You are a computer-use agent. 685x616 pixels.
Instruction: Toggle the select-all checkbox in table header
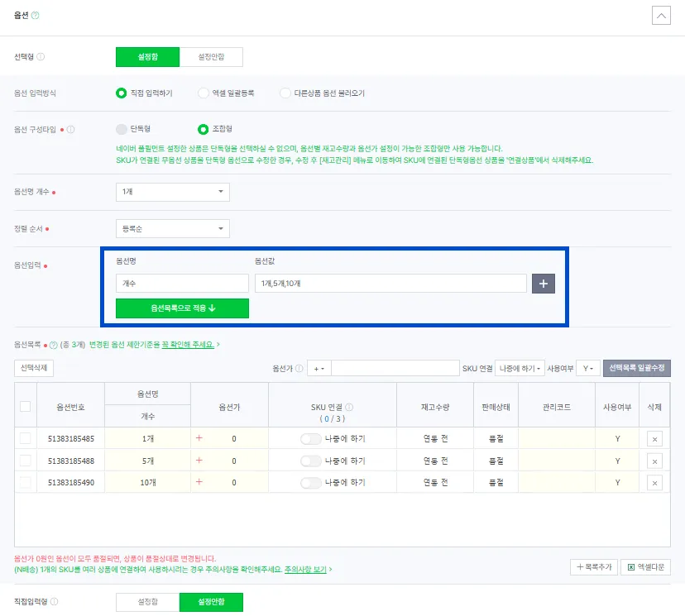click(26, 407)
